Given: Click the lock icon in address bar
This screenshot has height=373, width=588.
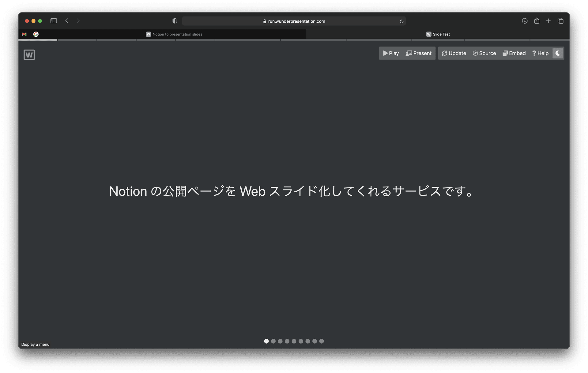Looking at the screenshot, I should pos(265,21).
